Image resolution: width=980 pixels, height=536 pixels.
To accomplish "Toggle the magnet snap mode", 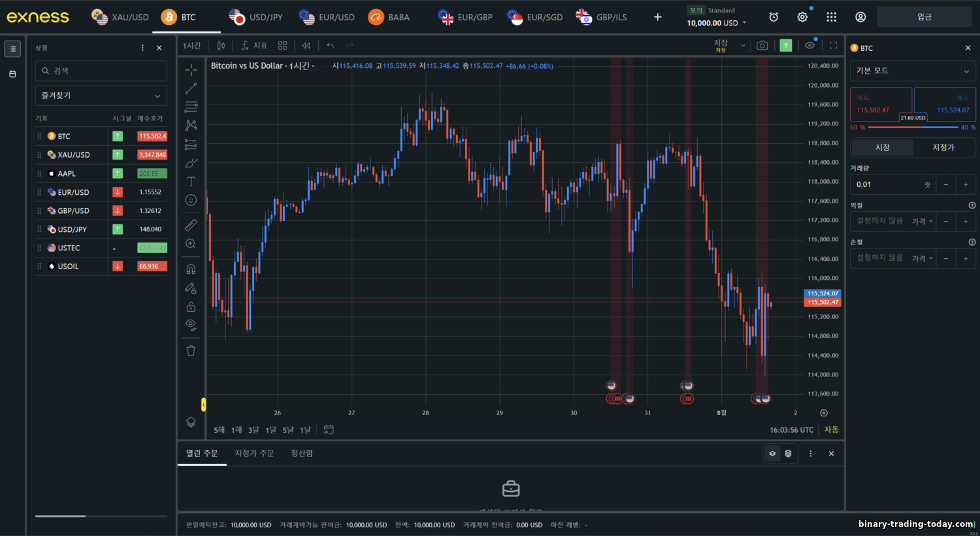I will 191,269.
